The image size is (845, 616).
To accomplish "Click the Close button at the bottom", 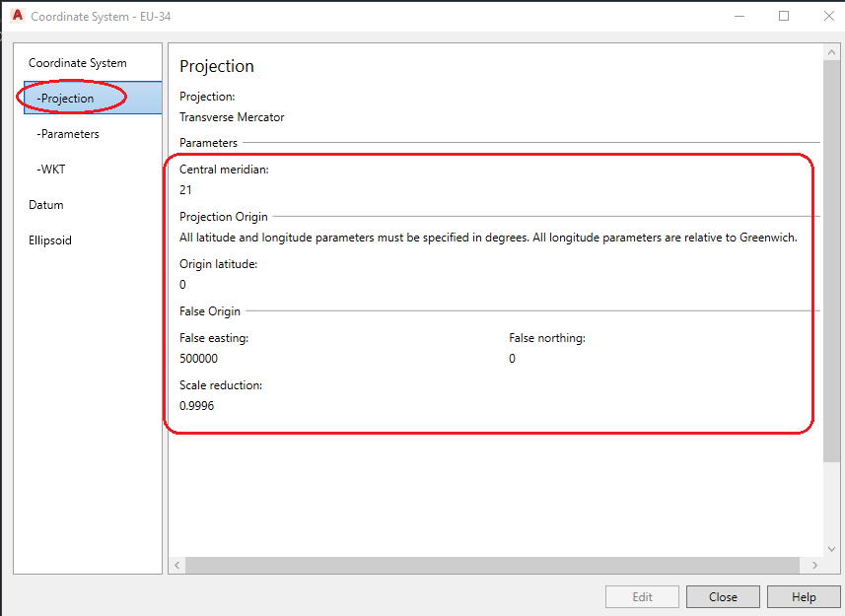I will tap(723, 596).
